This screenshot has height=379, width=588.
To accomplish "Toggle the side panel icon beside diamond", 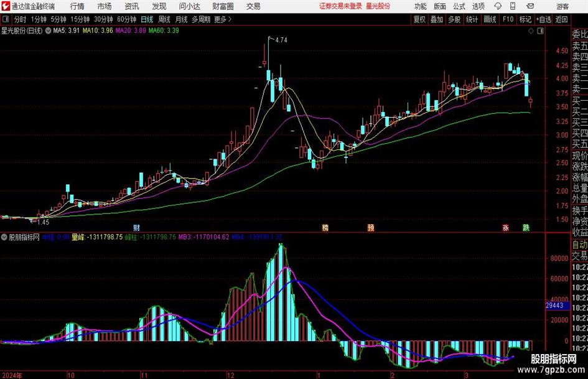I will tap(540, 31).
